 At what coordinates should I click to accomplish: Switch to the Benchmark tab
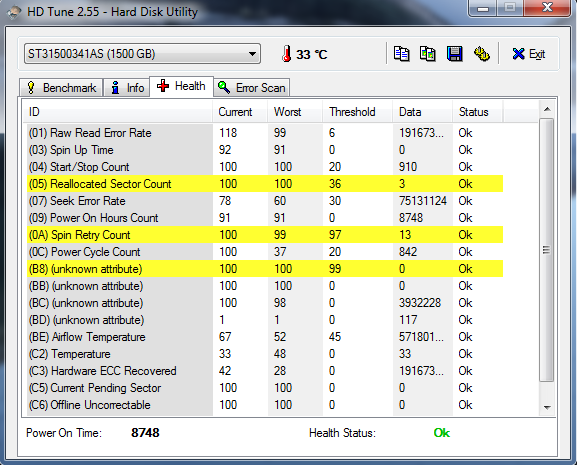click(x=61, y=88)
